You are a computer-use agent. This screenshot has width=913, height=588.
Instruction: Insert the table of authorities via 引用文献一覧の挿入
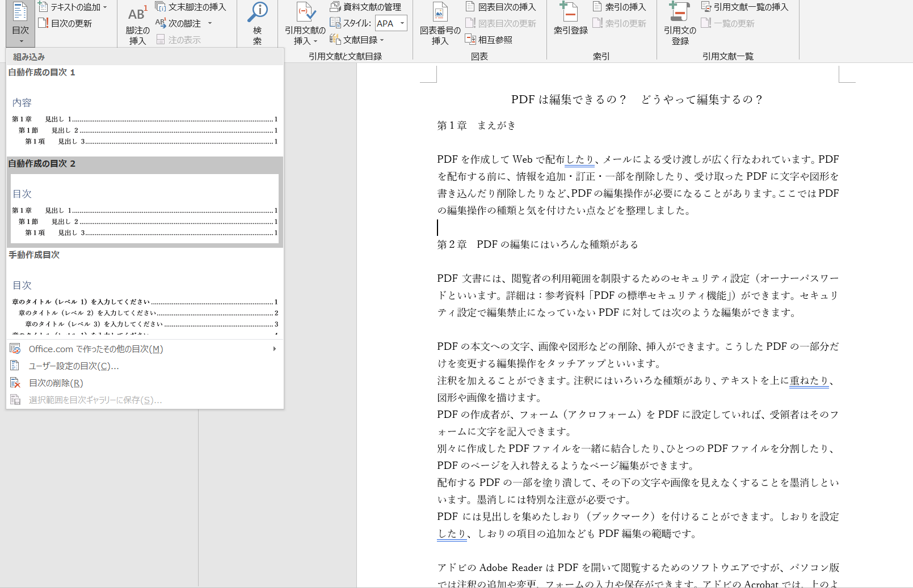pos(744,7)
